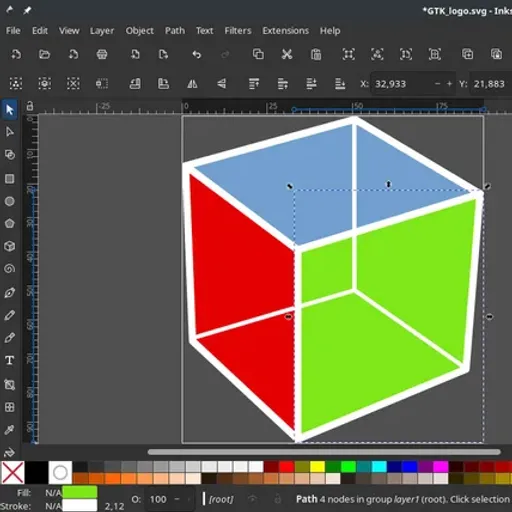Viewport: 512px width, 512px height.
Task: Toggle the guides lock by the ruler
Action: 30,106
